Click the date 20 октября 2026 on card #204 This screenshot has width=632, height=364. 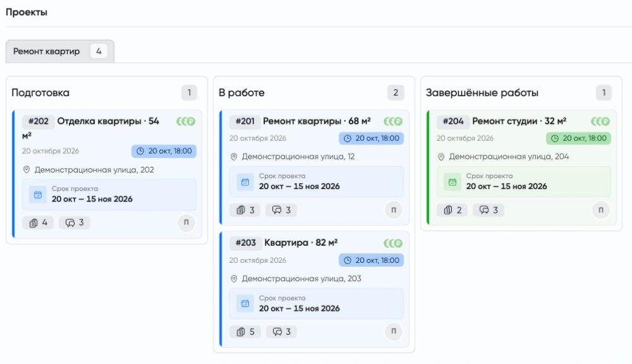465,138
